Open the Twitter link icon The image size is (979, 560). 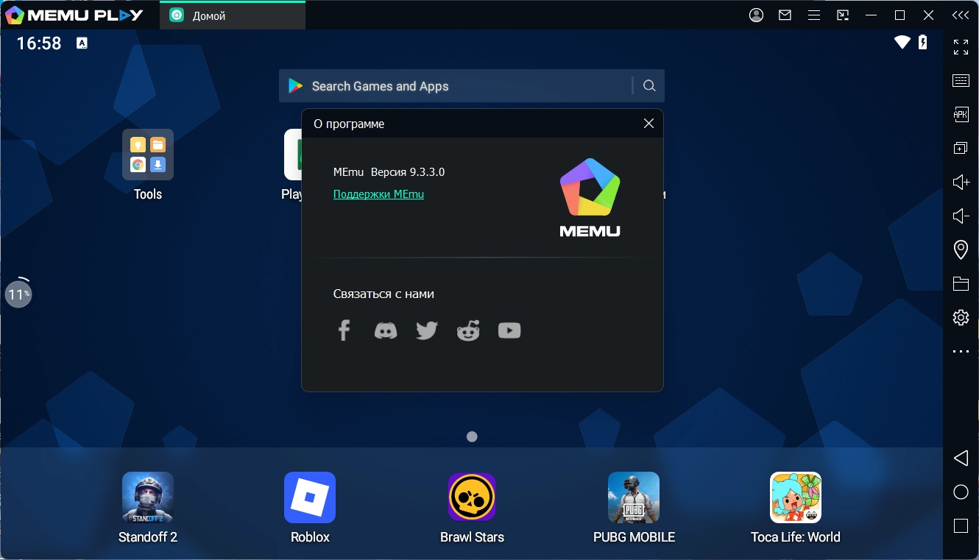point(426,330)
